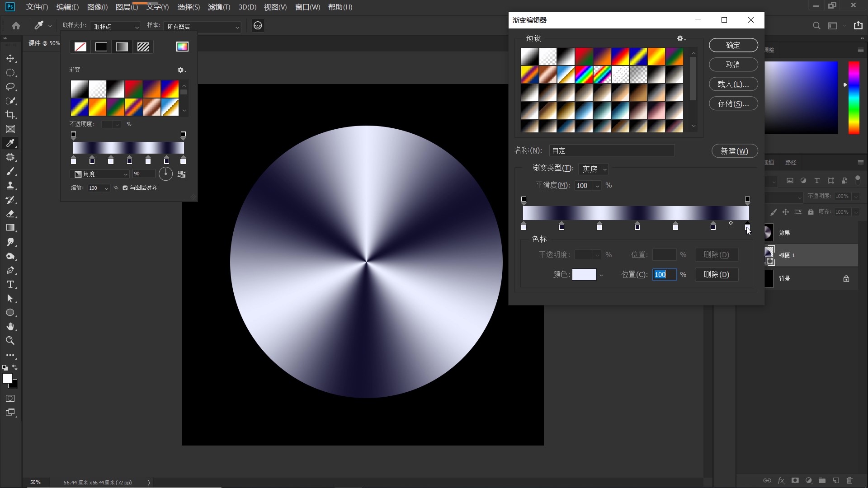
Task: Select the Lasso tool
Action: (x=10, y=87)
